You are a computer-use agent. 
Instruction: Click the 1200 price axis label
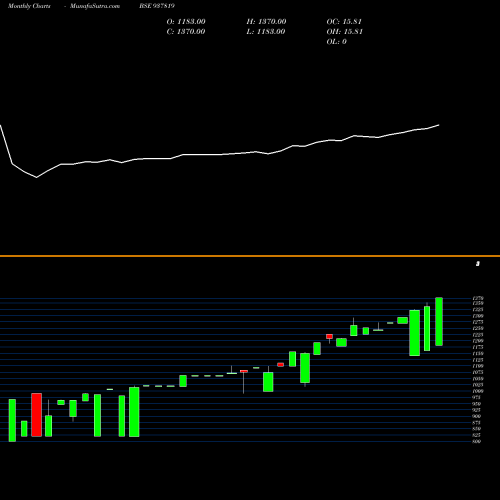pyautogui.click(x=478, y=341)
